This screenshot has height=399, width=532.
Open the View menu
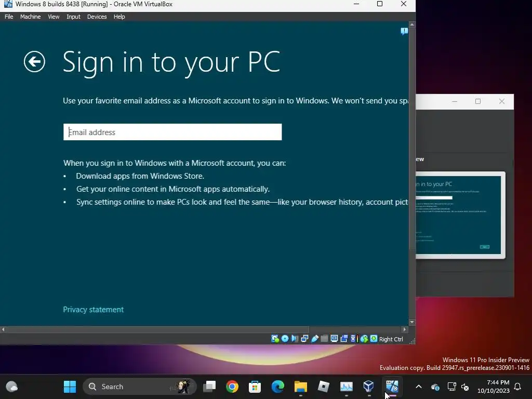54,17
